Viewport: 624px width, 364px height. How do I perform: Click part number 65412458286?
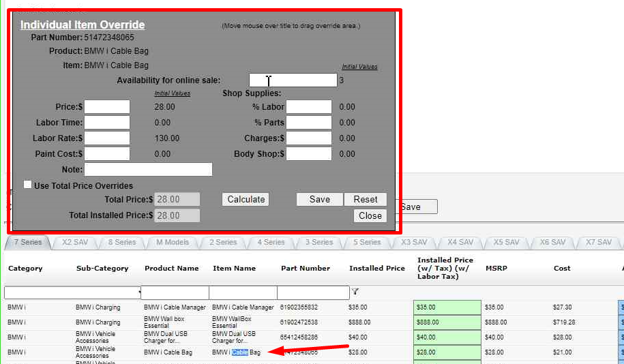click(x=299, y=337)
